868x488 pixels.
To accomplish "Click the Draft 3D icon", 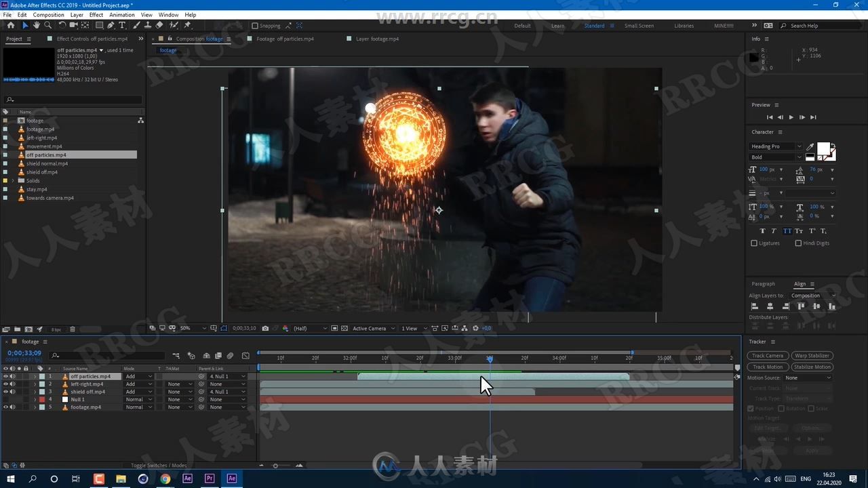I will click(x=191, y=355).
